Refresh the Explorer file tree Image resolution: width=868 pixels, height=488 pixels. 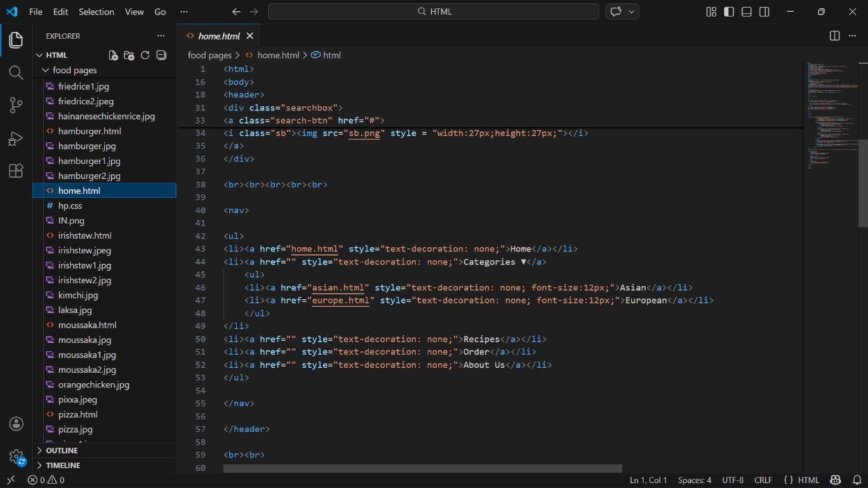pyautogui.click(x=145, y=56)
